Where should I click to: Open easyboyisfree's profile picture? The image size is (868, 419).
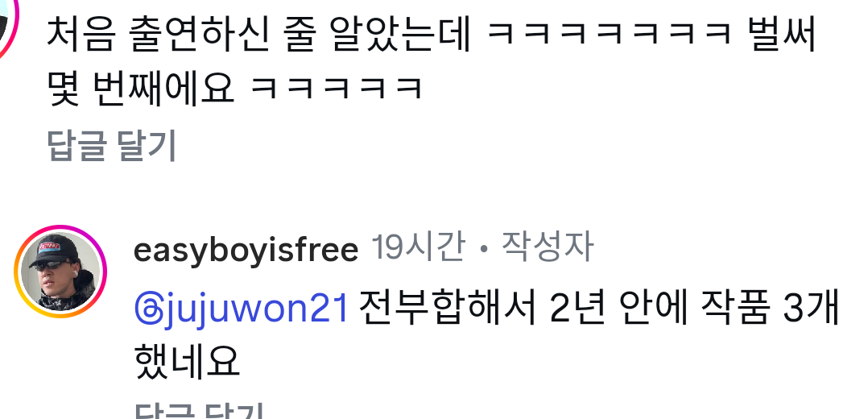(60, 272)
